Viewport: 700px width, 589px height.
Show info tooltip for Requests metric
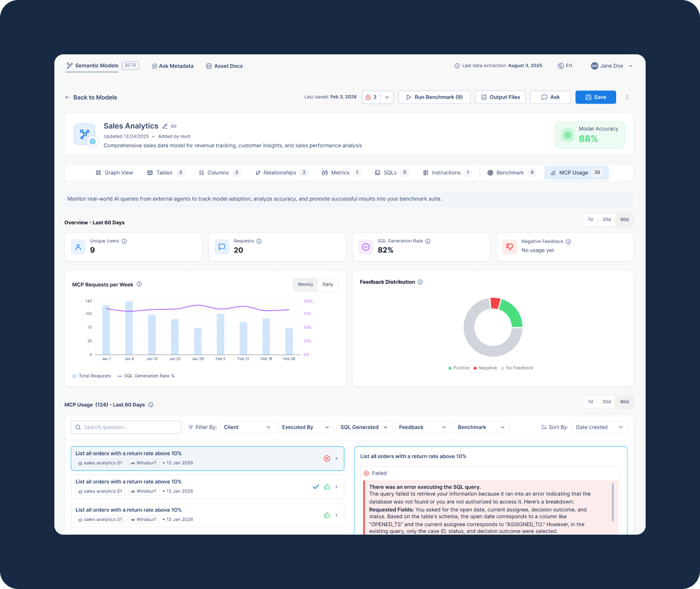pyautogui.click(x=259, y=241)
